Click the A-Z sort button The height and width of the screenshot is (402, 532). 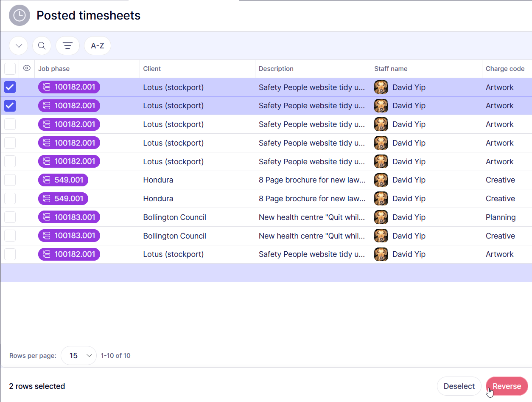click(x=97, y=46)
